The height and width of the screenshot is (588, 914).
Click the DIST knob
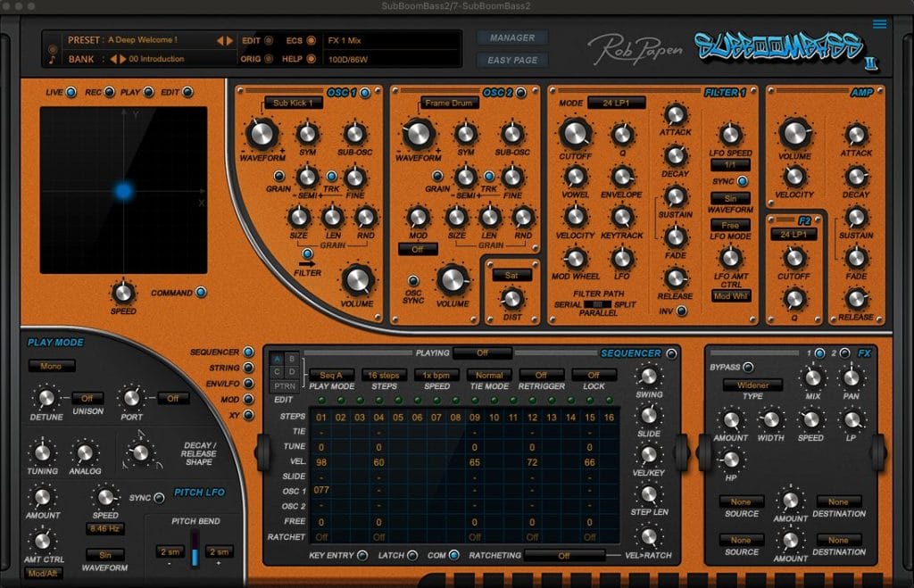pyautogui.click(x=511, y=299)
